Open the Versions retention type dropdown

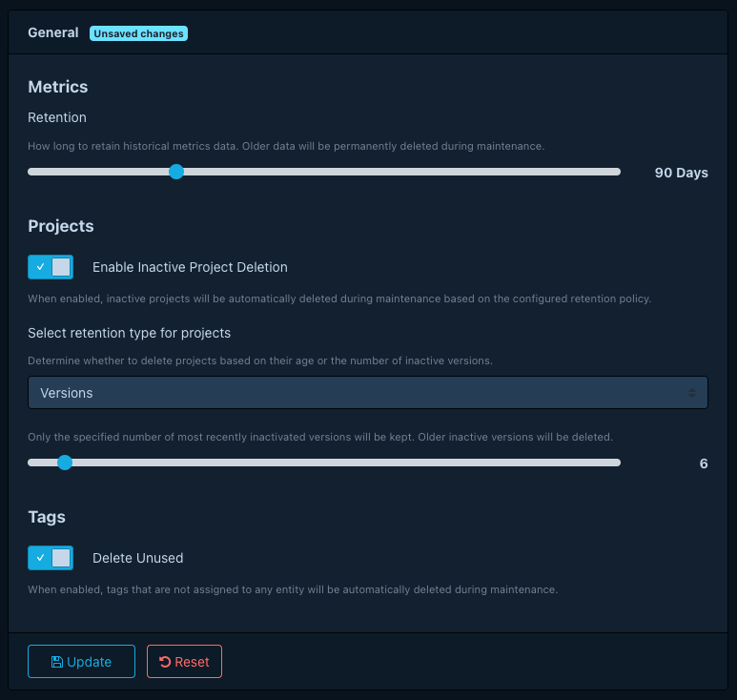[368, 393]
